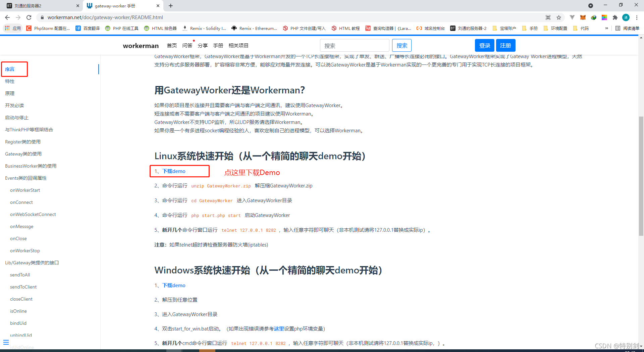Open 分享 in the site navigation
The image size is (644, 352).
(x=203, y=46)
